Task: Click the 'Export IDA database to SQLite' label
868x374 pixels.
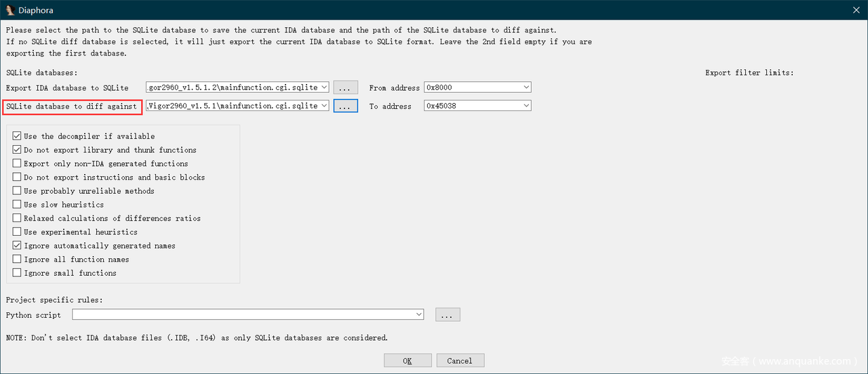Action: tap(67, 88)
